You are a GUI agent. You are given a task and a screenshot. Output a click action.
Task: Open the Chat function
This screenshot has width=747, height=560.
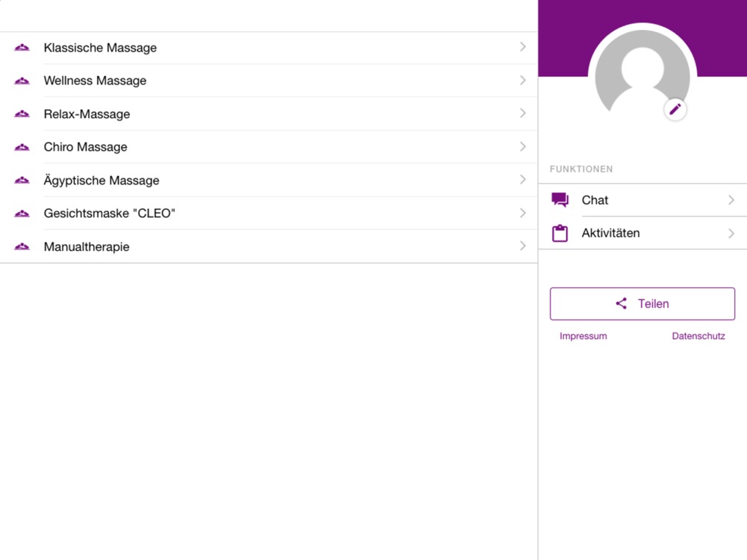pyautogui.click(x=642, y=200)
